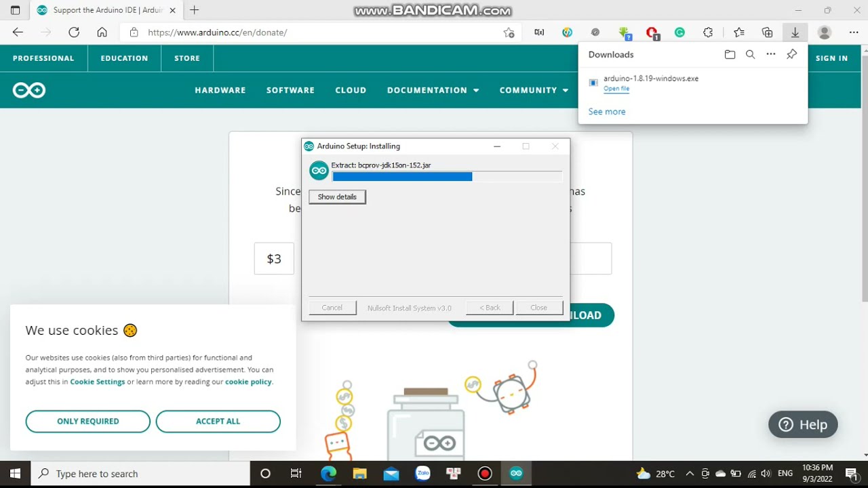Open the Windows Start menu
The width and height of the screenshot is (868, 488).
pyautogui.click(x=16, y=474)
